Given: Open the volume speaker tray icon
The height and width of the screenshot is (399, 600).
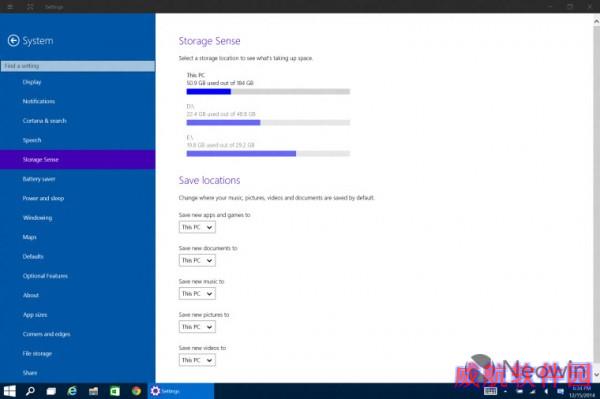Looking at the screenshot, I should pyautogui.click(x=546, y=391).
